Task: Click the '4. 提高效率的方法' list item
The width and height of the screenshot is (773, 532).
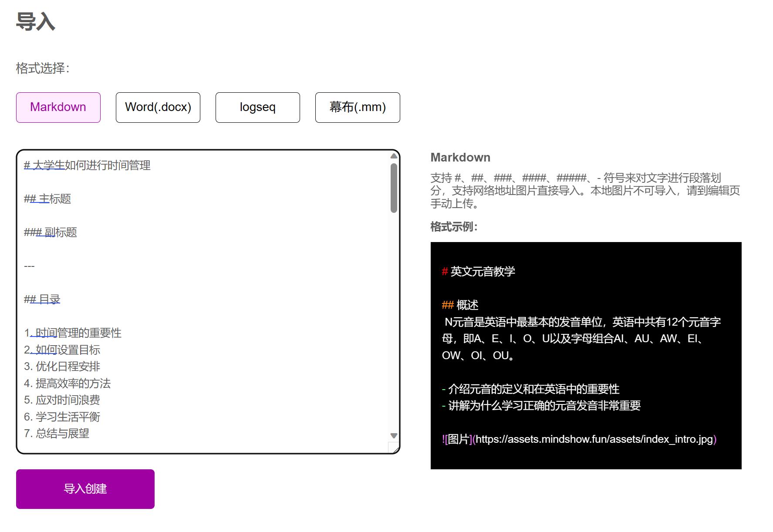Action: 68,384
